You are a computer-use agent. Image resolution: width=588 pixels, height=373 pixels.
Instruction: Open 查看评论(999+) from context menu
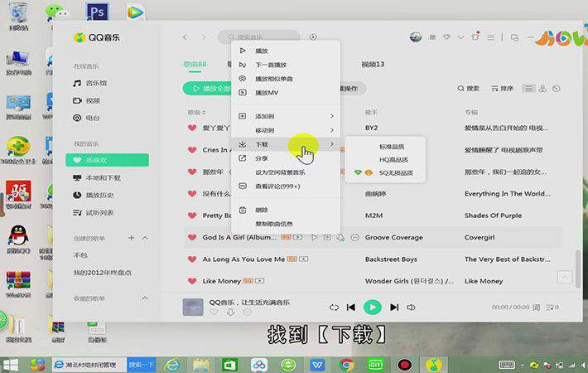click(277, 186)
